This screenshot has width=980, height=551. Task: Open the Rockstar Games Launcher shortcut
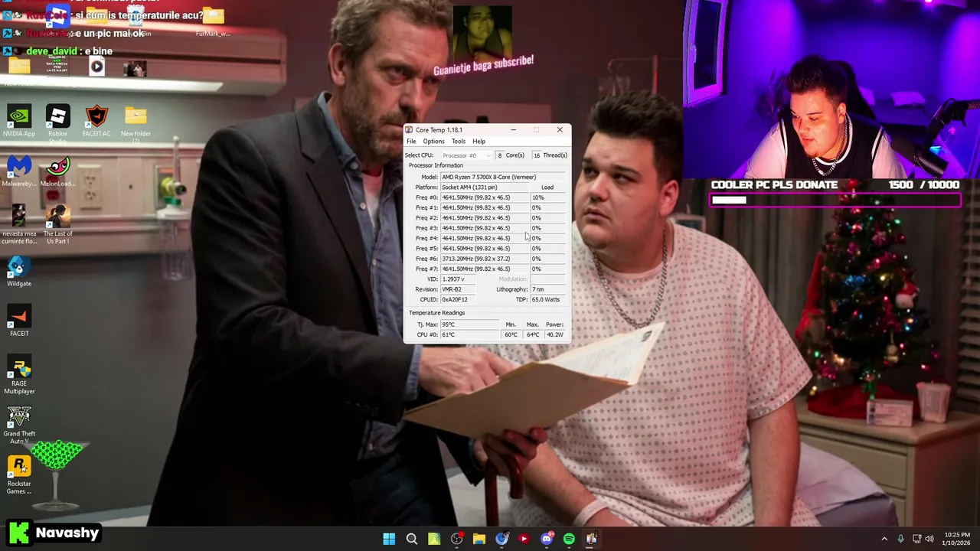pyautogui.click(x=19, y=474)
